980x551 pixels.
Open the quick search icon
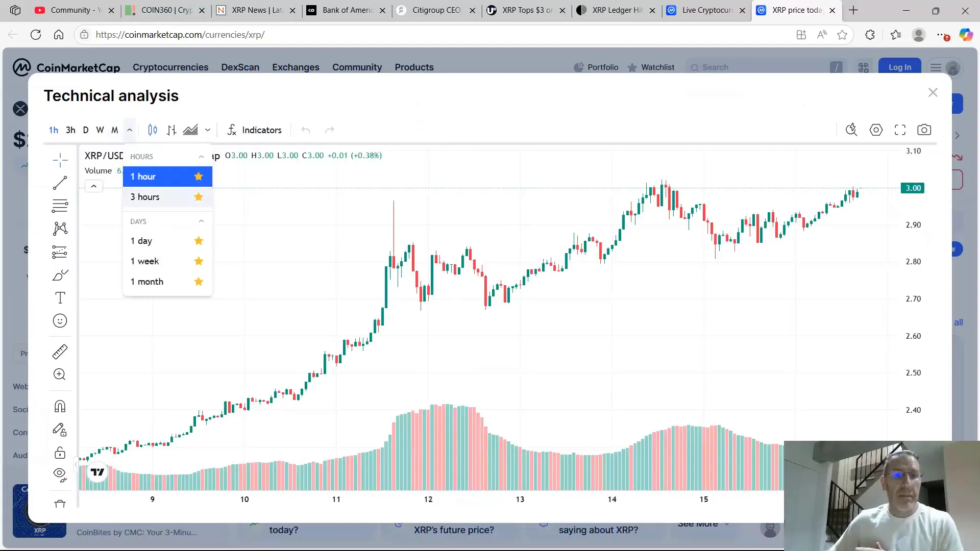(851, 130)
